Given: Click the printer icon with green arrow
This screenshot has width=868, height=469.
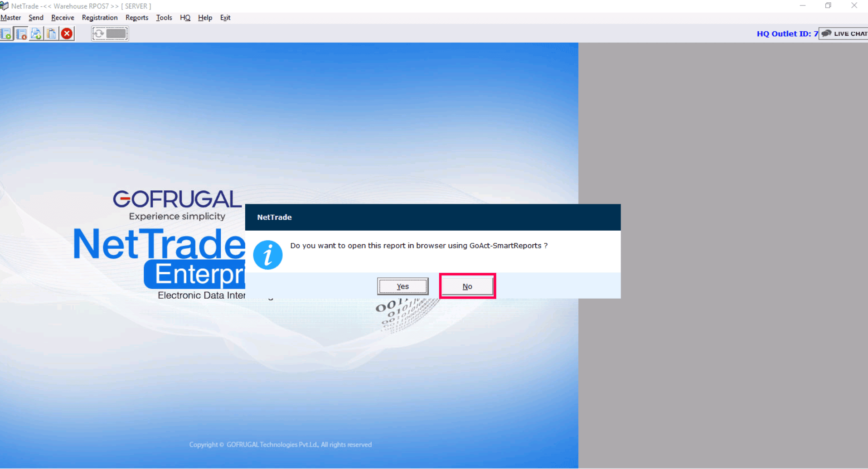Looking at the screenshot, I should tap(36, 34).
